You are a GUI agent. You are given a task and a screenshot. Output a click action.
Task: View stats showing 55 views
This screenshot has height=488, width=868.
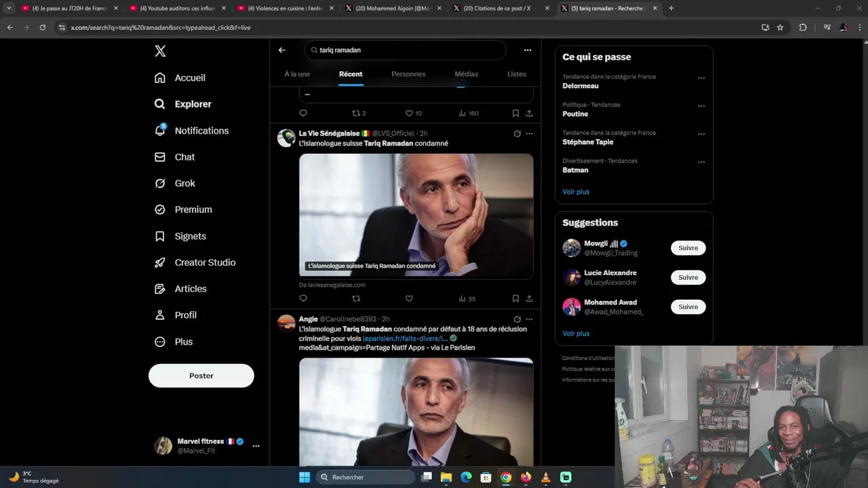click(467, 298)
